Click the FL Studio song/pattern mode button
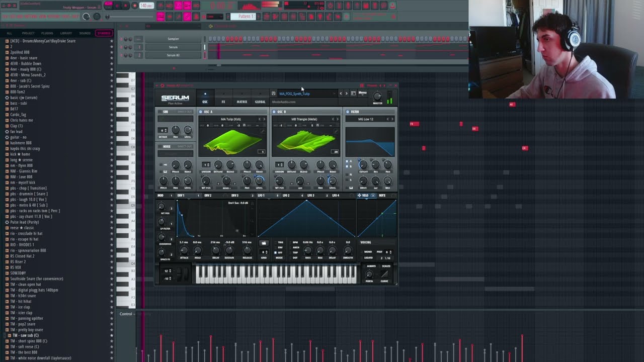Screen dimensions: 644x362 tap(108, 6)
